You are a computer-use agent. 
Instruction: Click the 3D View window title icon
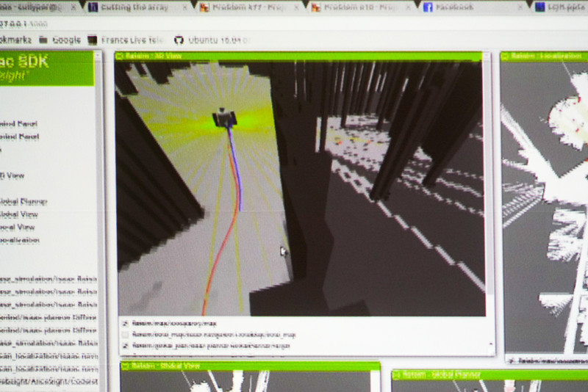tap(120, 57)
